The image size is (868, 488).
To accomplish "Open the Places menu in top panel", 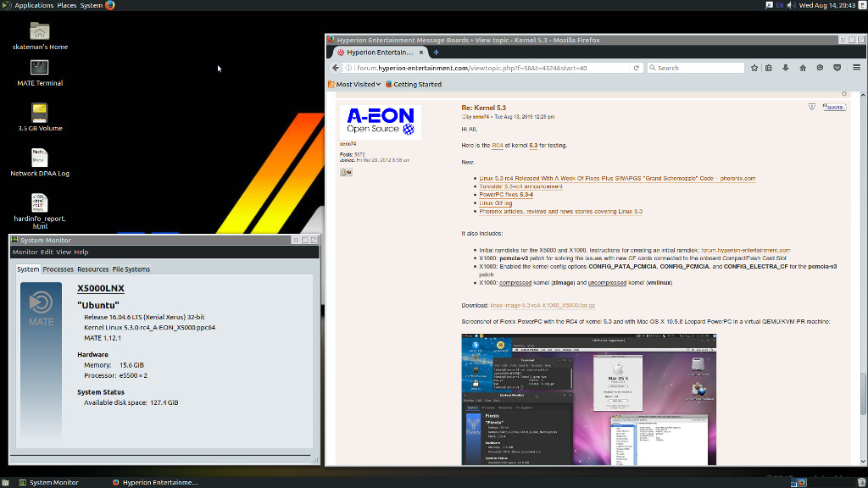I will coord(66,5).
